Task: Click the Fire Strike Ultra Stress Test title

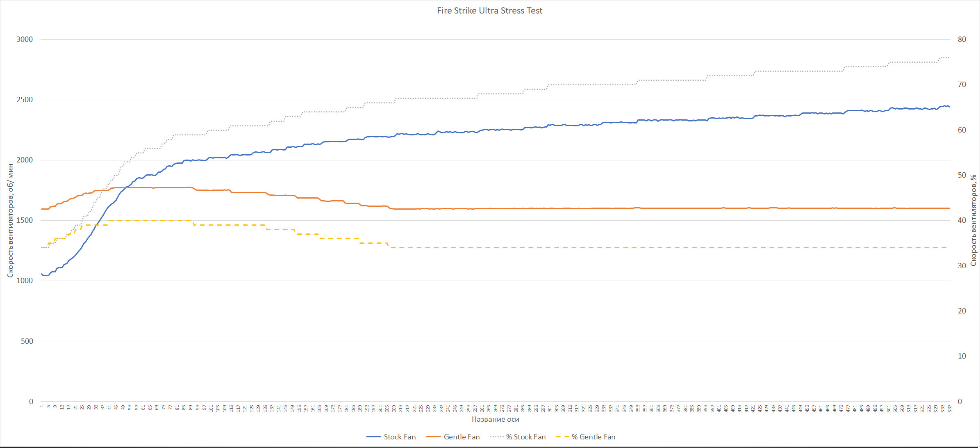Action: (x=489, y=11)
